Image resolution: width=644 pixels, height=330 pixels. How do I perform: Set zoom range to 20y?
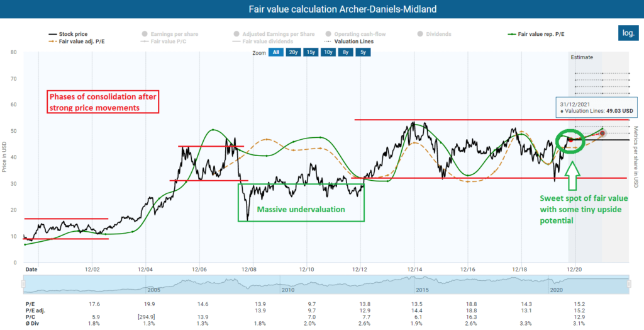pos(293,53)
